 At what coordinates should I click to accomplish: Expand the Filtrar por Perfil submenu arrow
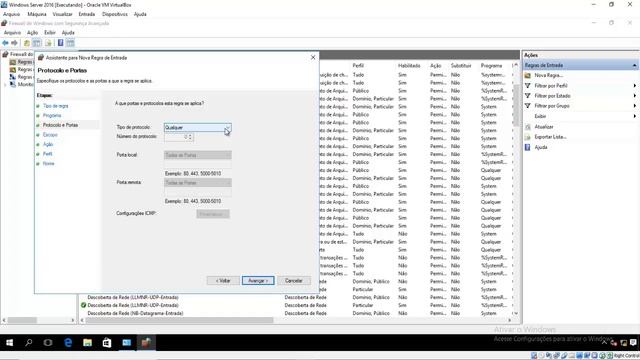point(635,86)
